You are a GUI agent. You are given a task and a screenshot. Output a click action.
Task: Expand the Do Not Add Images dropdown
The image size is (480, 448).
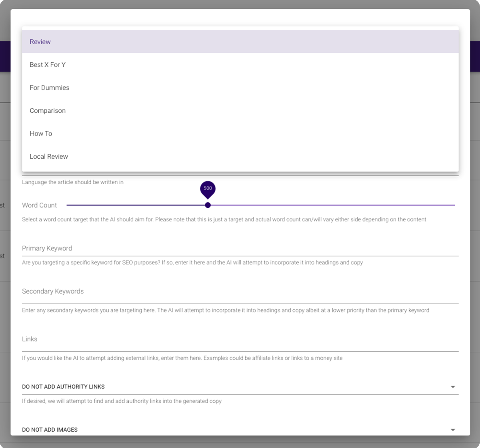click(x=236, y=430)
